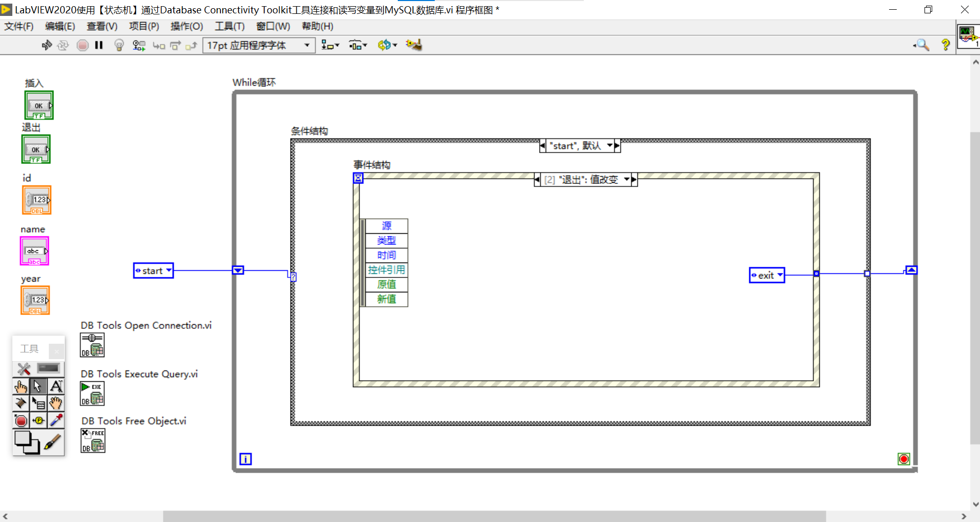Open 帮助(H) menu
The width and height of the screenshot is (980, 522).
coord(317,26)
